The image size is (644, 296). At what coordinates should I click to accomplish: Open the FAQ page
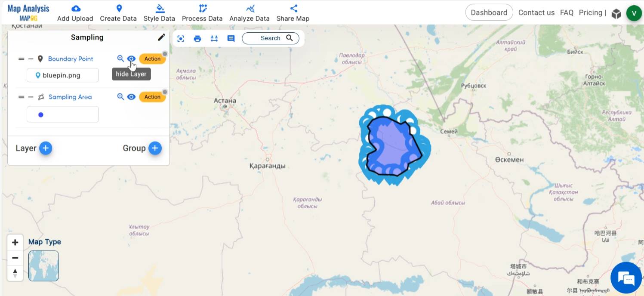click(567, 12)
